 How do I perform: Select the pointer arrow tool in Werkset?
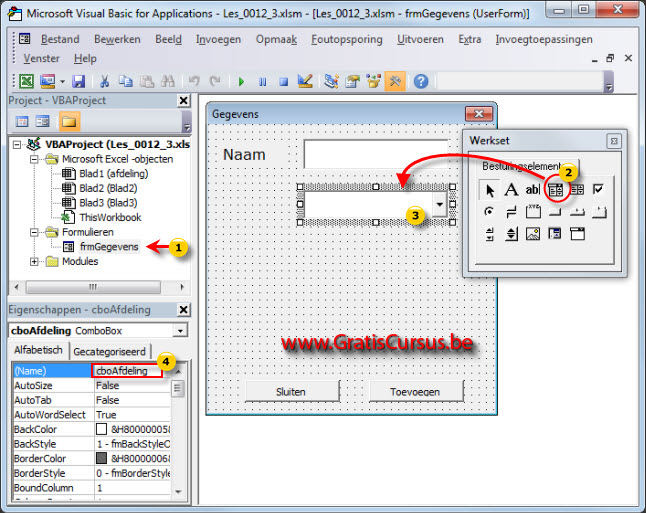pyautogui.click(x=489, y=190)
